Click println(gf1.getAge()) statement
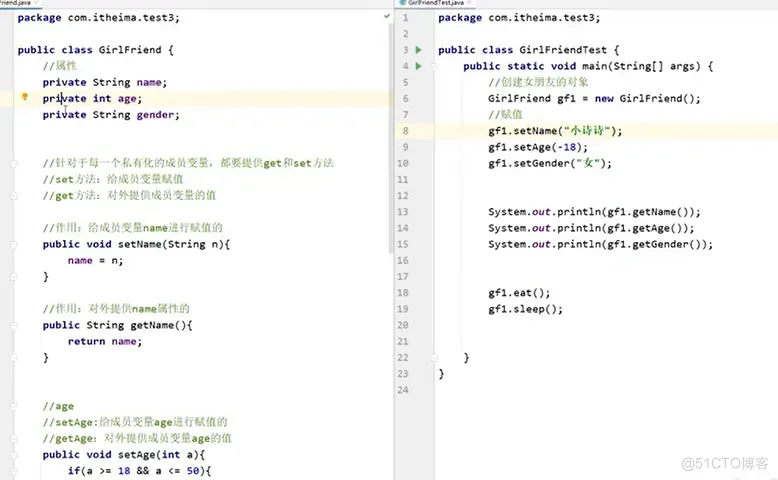 click(591, 228)
